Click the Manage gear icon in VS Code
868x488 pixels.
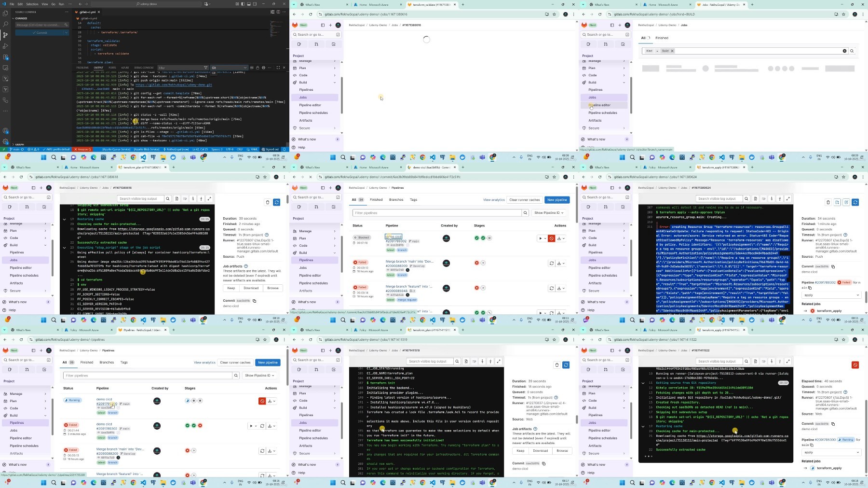tap(5, 142)
